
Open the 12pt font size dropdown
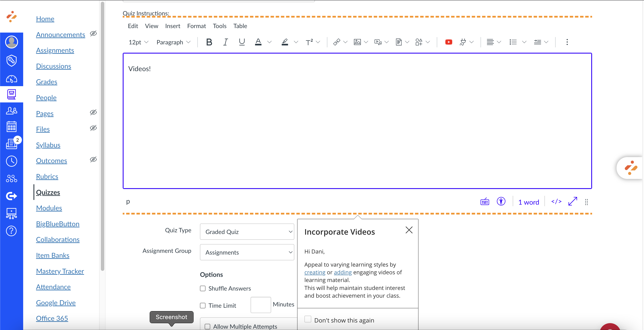[138, 42]
